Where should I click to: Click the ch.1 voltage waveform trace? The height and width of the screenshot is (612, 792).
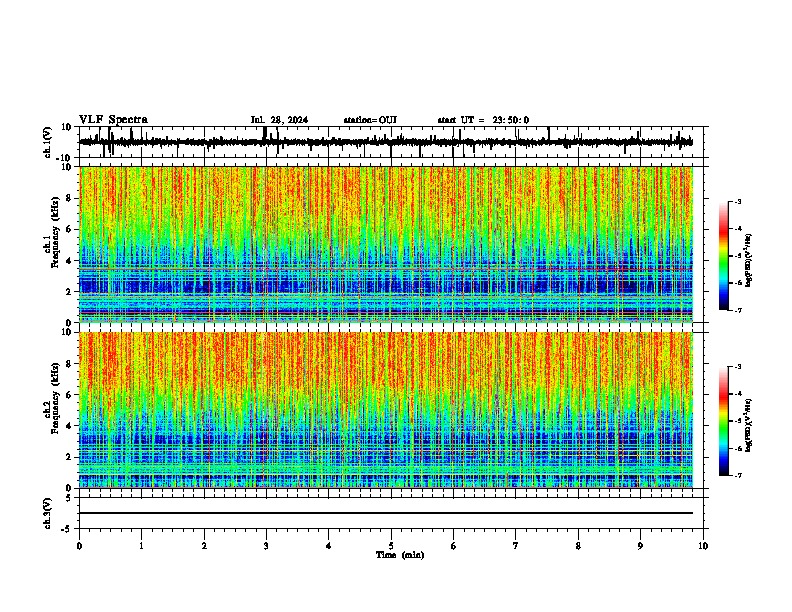click(x=385, y=142)
